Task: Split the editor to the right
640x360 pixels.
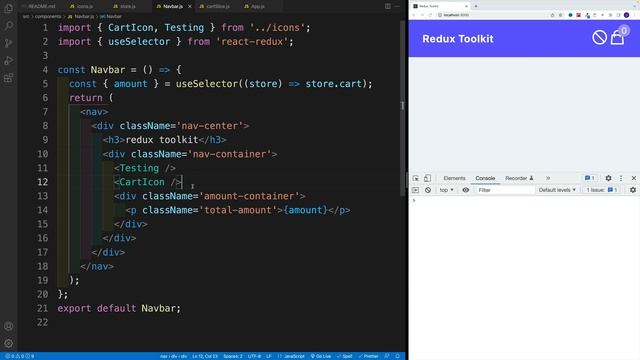Action: (x=388, y=6)
